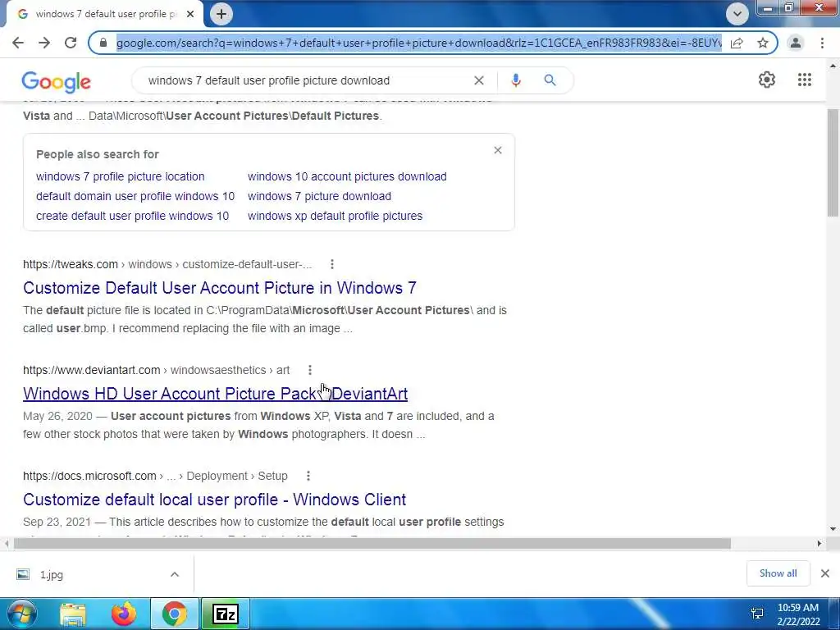Open 'Customize Default User Account Picture in Windows 7'
The height and width of the screenshot is (630, 840).
pyautogui.click(x=220, y=288)
